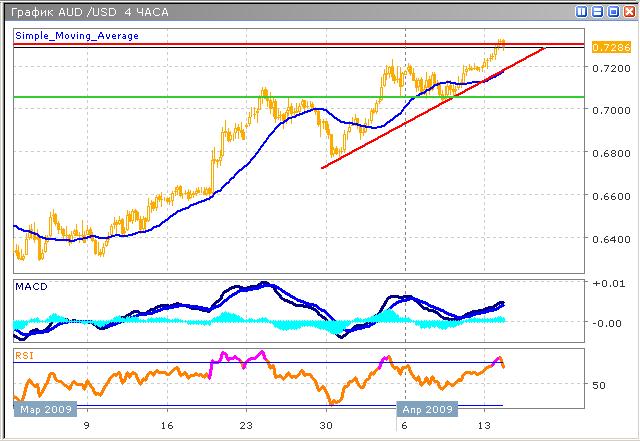Click the Simple_Moving_Average indicator label

[x=77, y=35]
